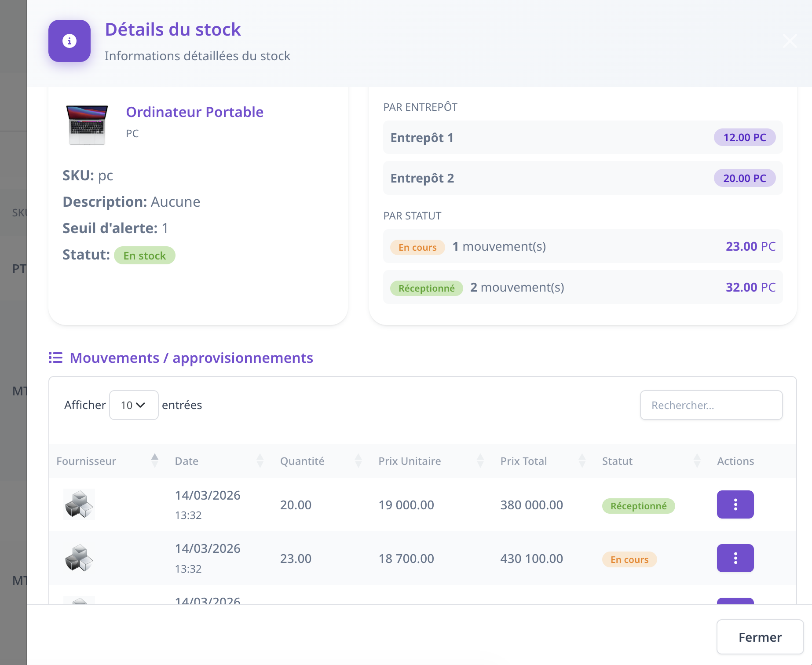Image resolution: width=812 pixels, height=665 pixels.
Task: Click the info icon beside Détails du stock
Action: pyautogui.click(x=69, y=41)
